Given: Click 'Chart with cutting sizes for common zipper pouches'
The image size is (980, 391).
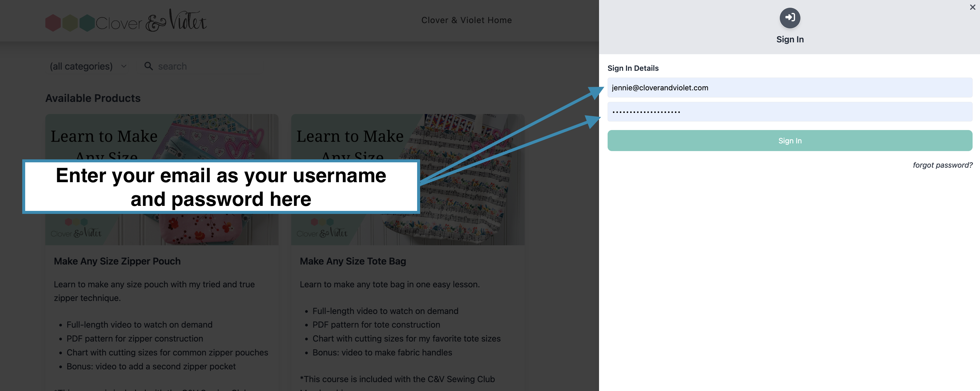Looking at the screenshot, I should point(167,352).
